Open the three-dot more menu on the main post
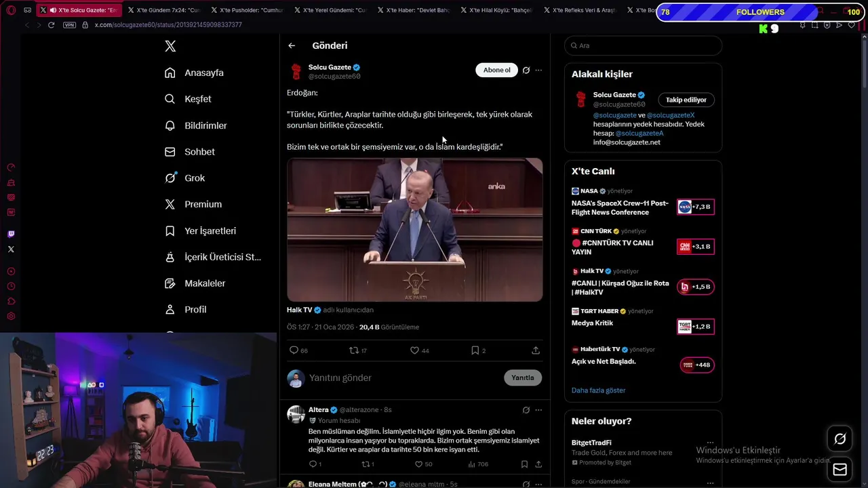Screen dimensions: 868x488 538,70
